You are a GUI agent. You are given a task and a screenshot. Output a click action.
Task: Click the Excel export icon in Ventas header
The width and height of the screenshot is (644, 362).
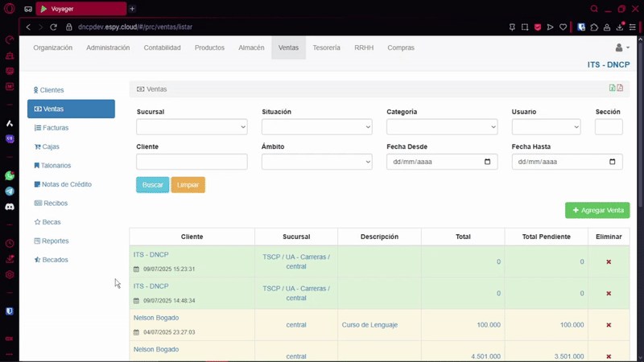(x=613, y=88)
